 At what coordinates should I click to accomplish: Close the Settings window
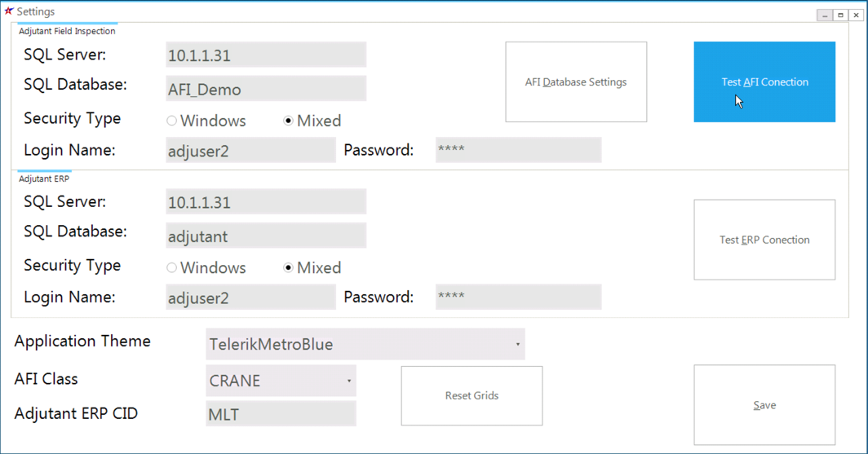(856, 15)
